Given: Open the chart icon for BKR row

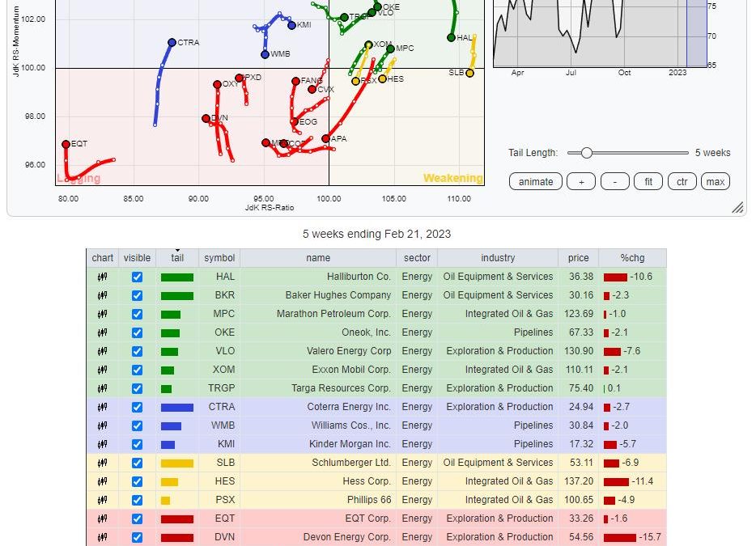Looking at the screenshot, I should click(102, 295).
